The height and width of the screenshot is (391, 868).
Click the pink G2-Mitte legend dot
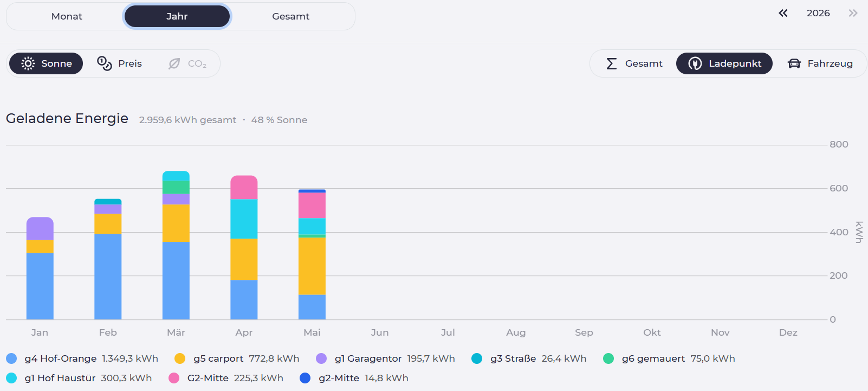pyautogui.click(x=174, y=378)
